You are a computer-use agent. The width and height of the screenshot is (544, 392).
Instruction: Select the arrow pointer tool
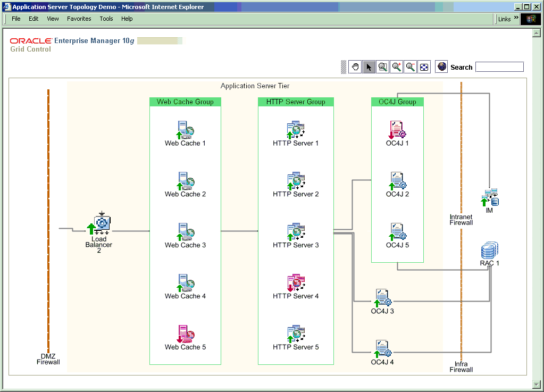pos(369,67)
